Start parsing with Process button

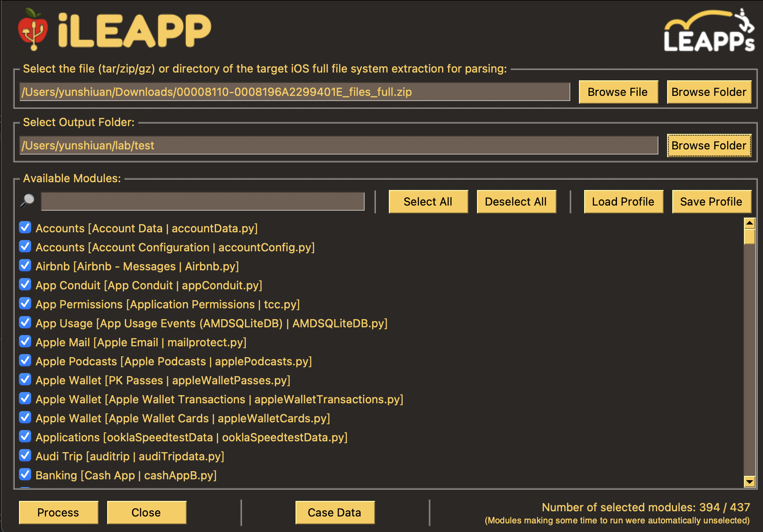point(58,513)
